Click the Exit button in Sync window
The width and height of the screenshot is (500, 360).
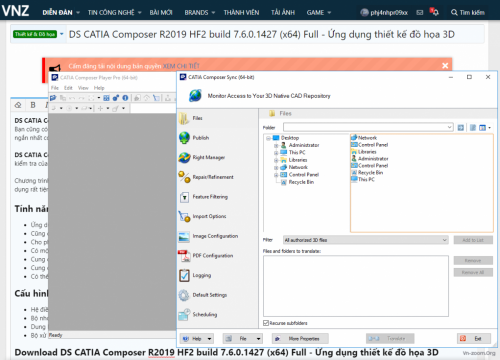point(474,339)
